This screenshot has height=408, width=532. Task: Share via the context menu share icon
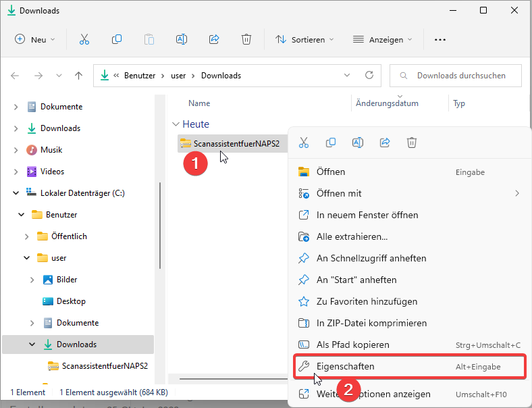point(385,143)
